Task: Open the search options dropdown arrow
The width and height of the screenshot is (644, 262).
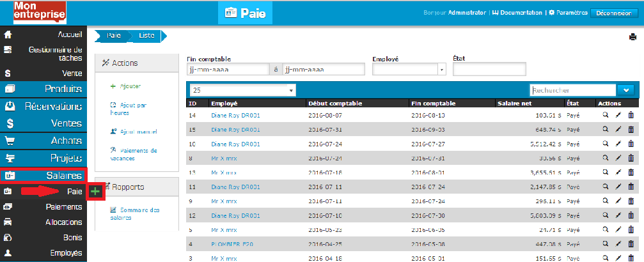Action: 626,91
